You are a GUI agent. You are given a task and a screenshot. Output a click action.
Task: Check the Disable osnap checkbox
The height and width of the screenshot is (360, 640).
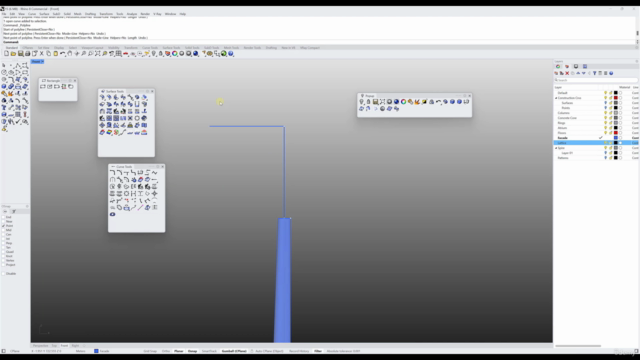[4, 273]
